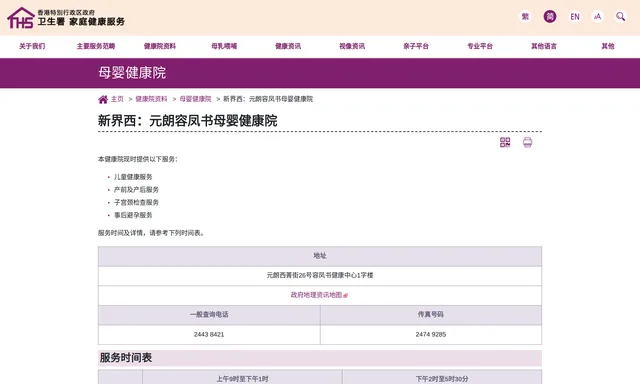The height and width of the screenshot is (384, 640).
Task: Open the 关于我们 menu
Action: (x=32, y=46)
